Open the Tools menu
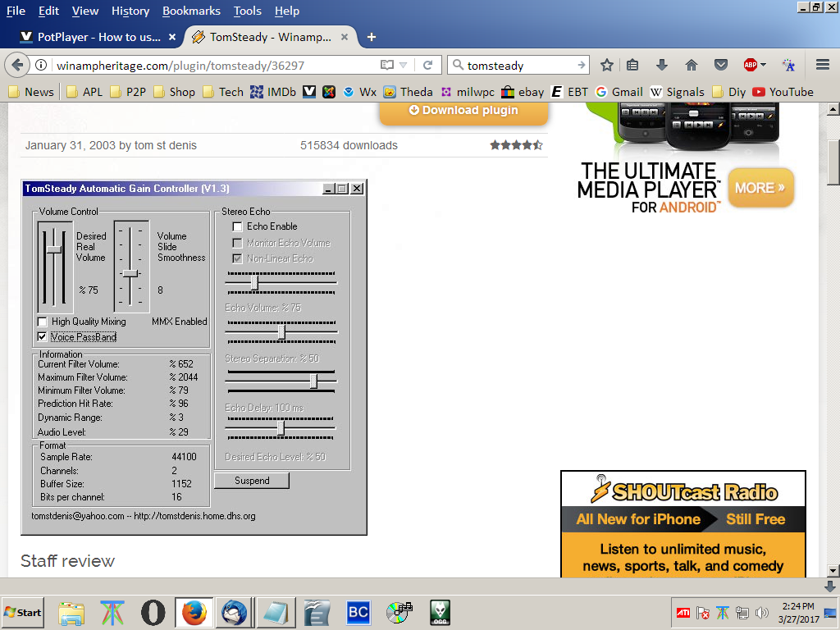This screenshot has height=630, width=840. point(248,11)
